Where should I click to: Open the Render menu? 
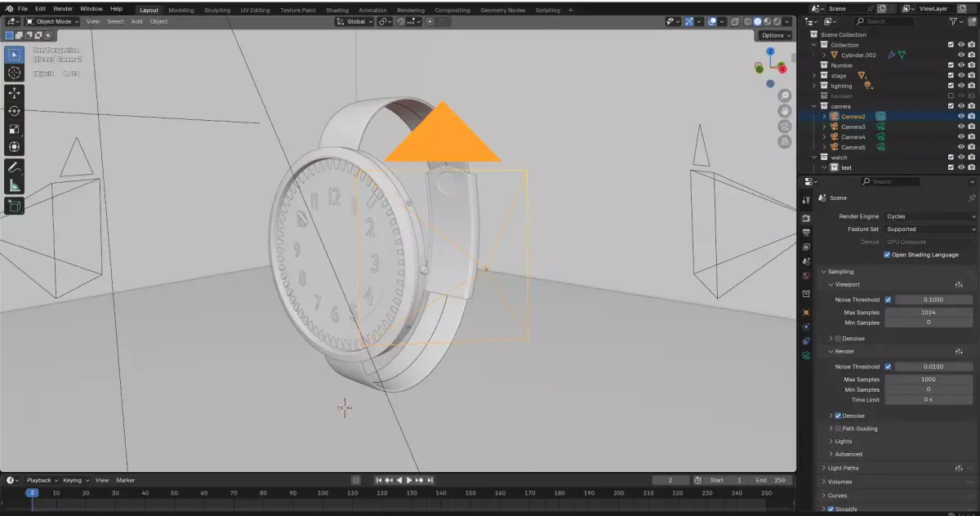(x=63, y=8)
